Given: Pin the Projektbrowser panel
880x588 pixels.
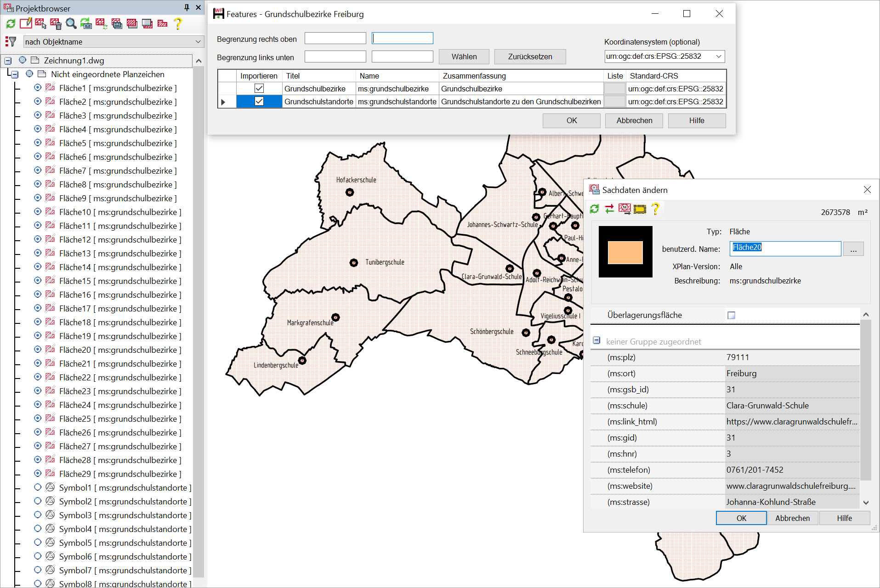Looking at the screenshot, I should coord(187,8).
